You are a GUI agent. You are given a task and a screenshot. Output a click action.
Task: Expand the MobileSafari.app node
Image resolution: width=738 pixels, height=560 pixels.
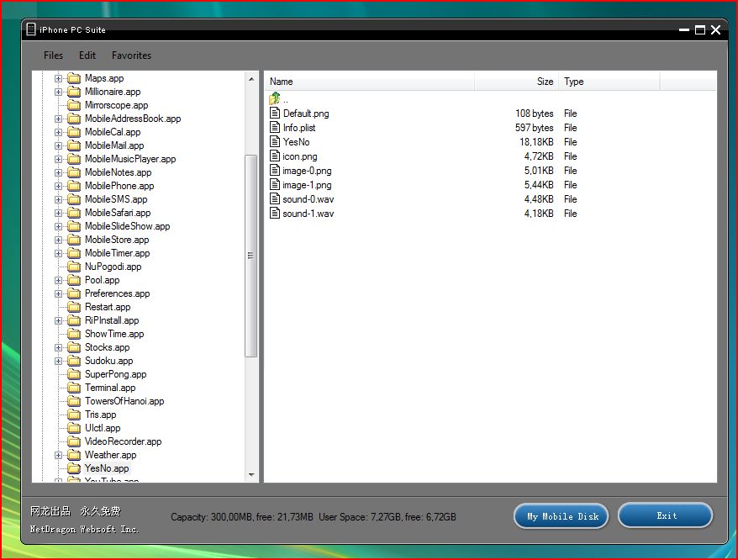pyautogui.click(x=58, y=213)
